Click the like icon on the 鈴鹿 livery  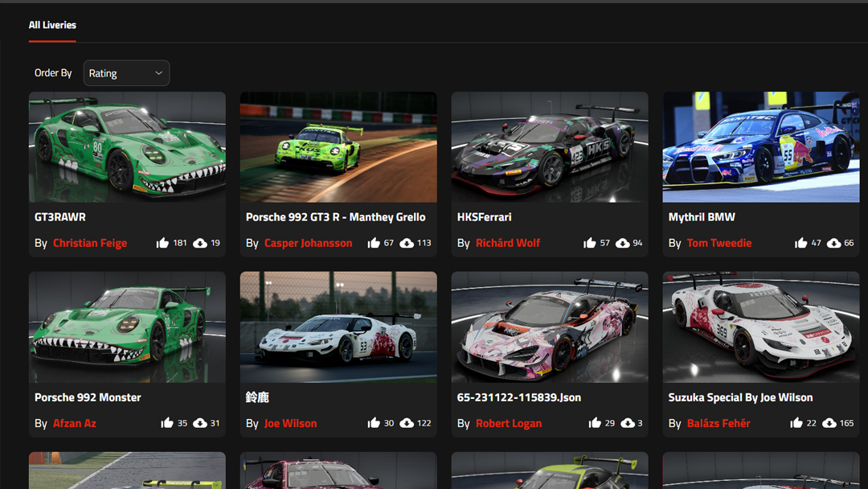point(374,422)
